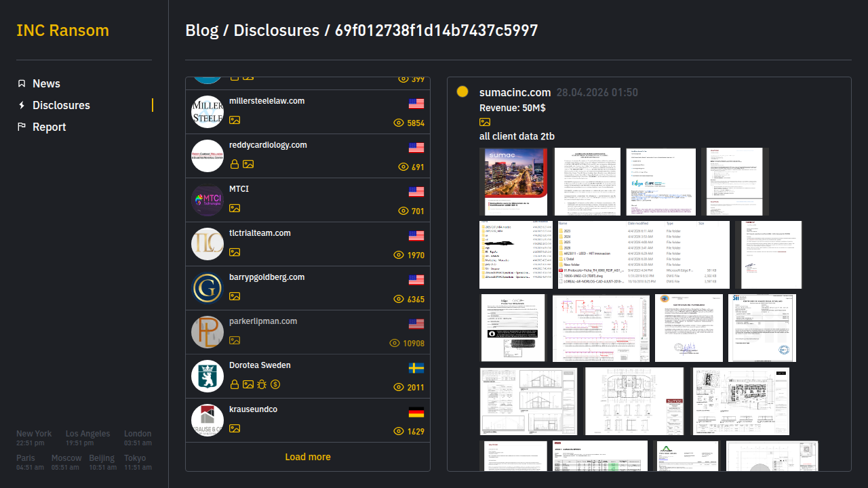Viewport: 868px width, 488px height.
Task: Open the Report menu item
Action: coord(49,127)
